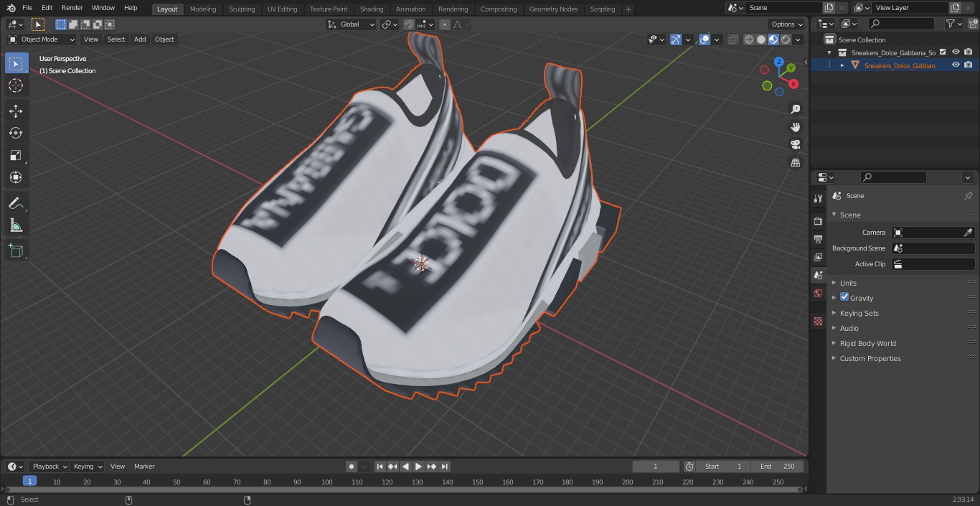Select the Move tool in the toolbar
Viewport: 980px width, 506px height.
click(16, 111)
